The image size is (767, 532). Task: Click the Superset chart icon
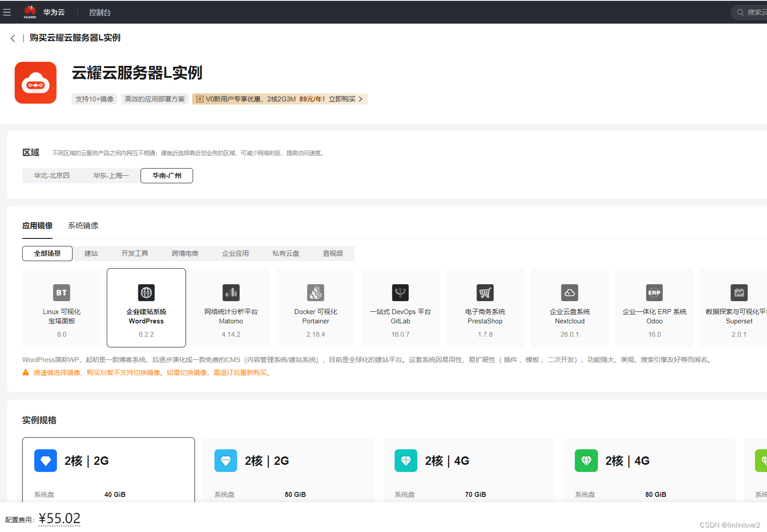point(739,293)
